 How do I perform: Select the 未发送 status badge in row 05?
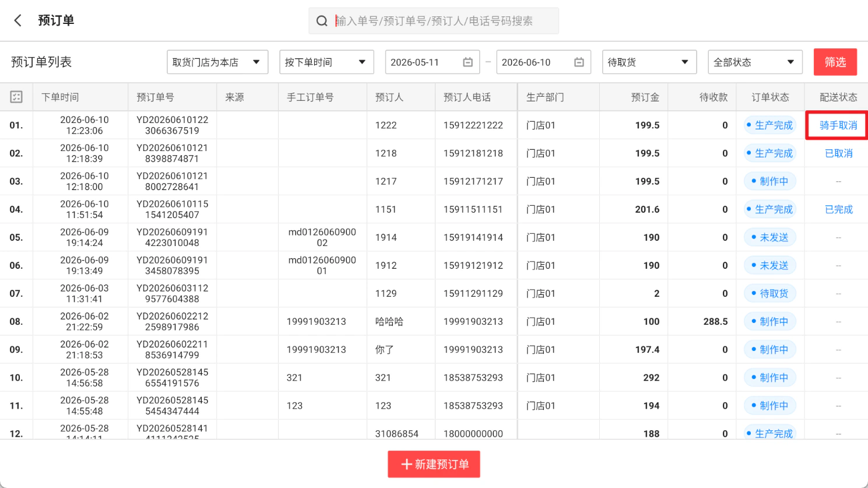point(770,237)
